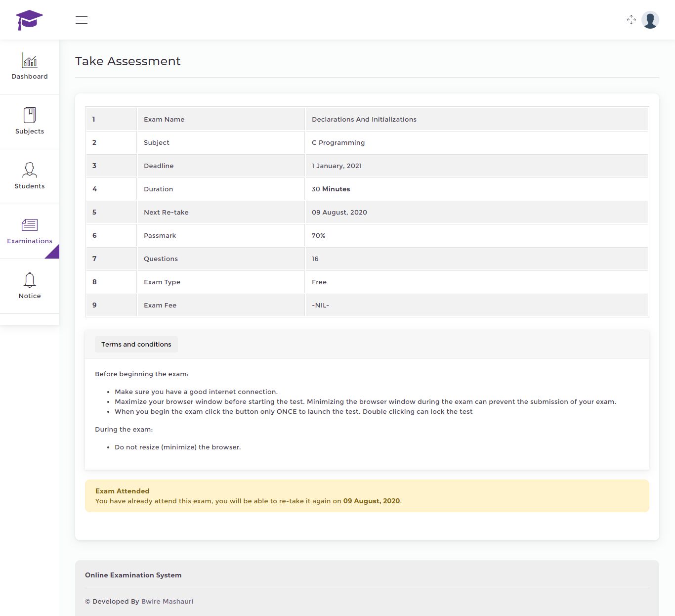Click the fullscreen arrows icon
Viewport: 675px width, 616px height.
point(631,20)
